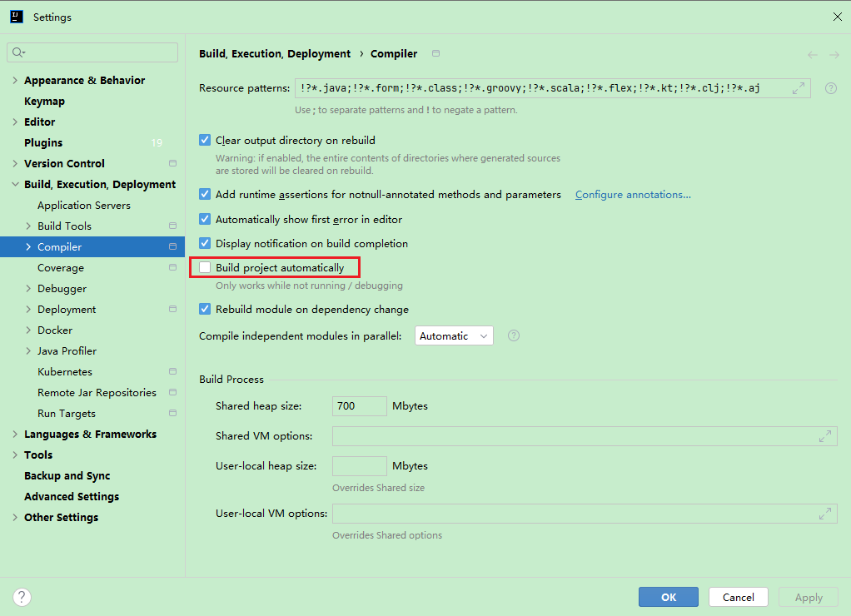Click the back navigation arrow
This screenshot has width=851, height=616.
[813, 55]
